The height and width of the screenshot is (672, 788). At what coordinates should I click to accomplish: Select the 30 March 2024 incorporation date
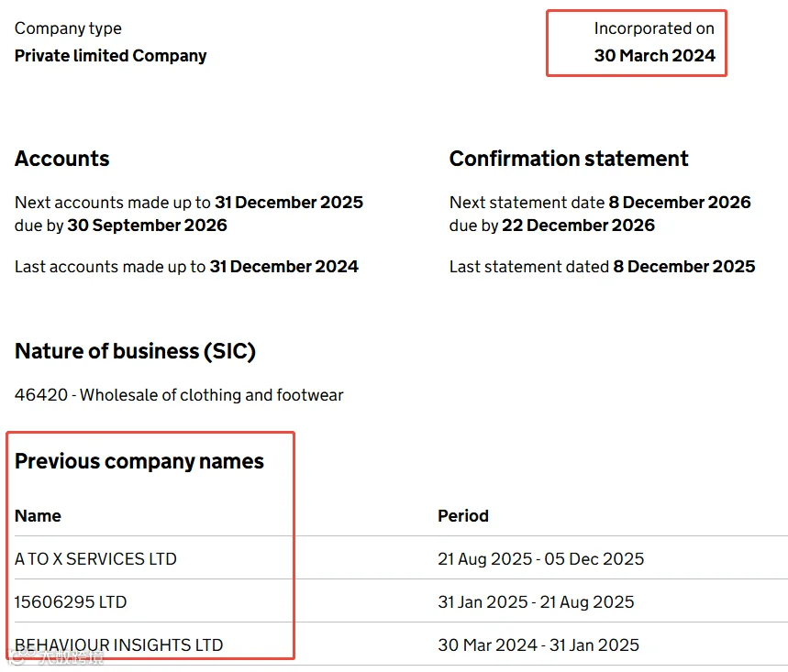654,56
